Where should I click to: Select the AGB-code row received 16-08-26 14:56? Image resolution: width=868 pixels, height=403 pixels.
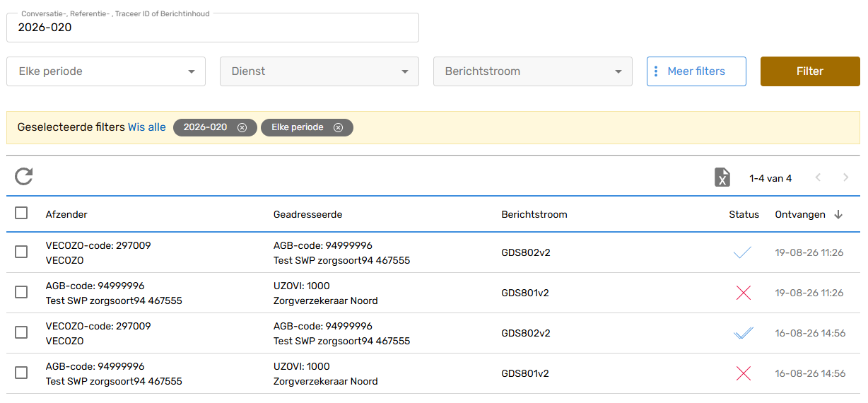(x=21, y=373)
